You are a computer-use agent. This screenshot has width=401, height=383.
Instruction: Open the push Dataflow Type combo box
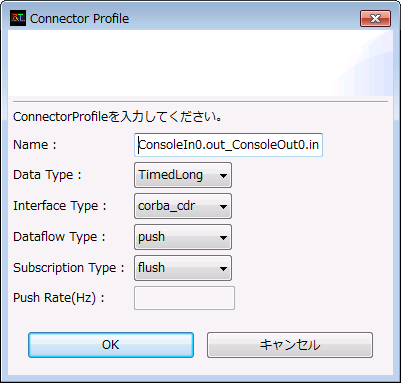point(183,237)
